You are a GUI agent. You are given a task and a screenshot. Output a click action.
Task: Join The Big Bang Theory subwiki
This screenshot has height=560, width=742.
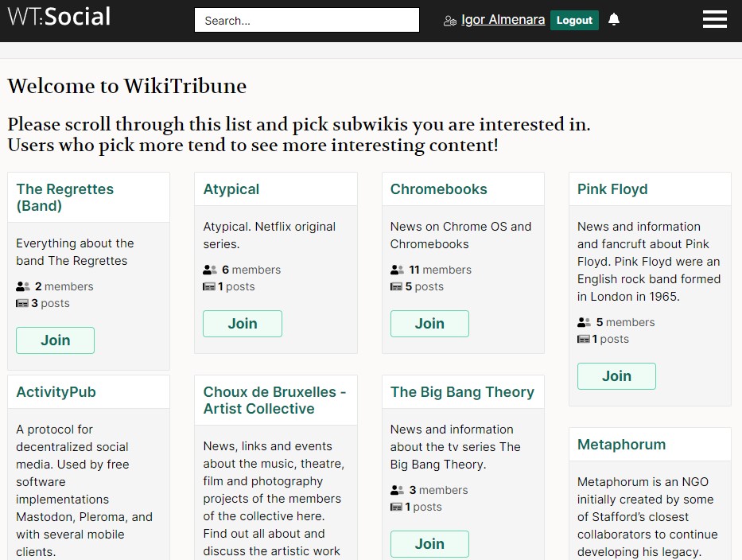[429, 544]
